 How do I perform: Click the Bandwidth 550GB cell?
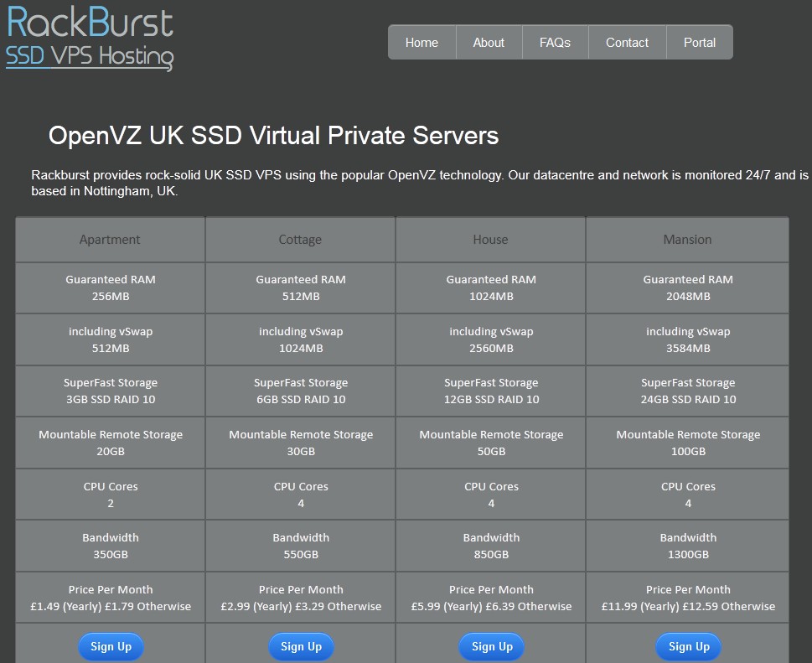[x=300, y=546]
